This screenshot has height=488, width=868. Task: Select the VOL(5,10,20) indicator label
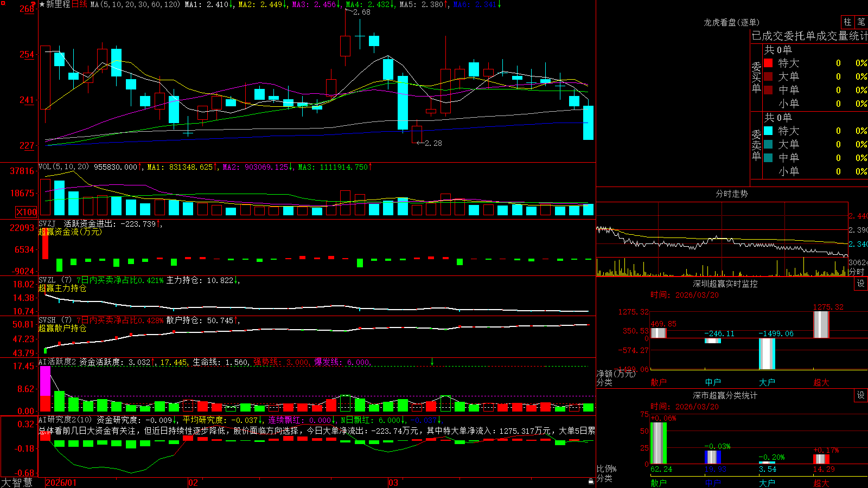pyautogui.click(x=63, y=167)
